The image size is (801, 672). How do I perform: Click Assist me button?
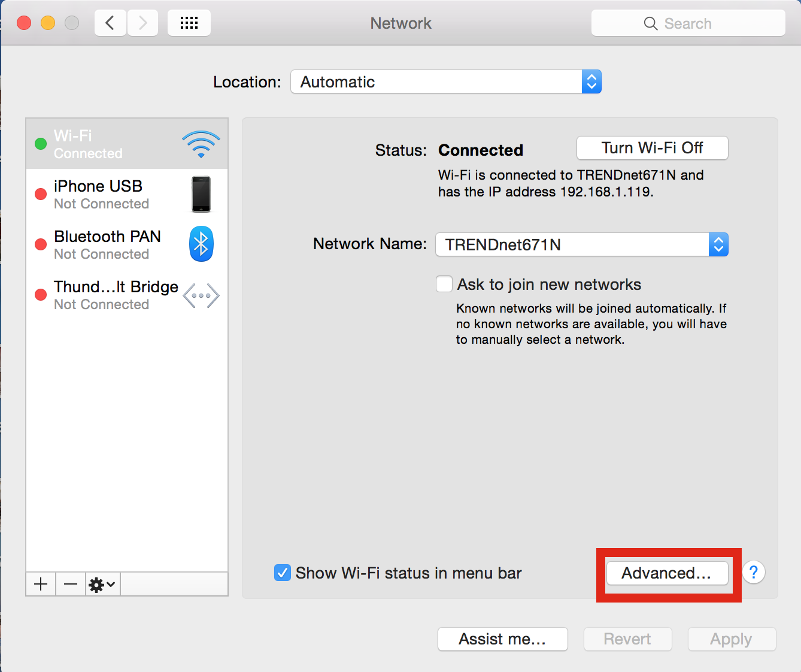503,639
